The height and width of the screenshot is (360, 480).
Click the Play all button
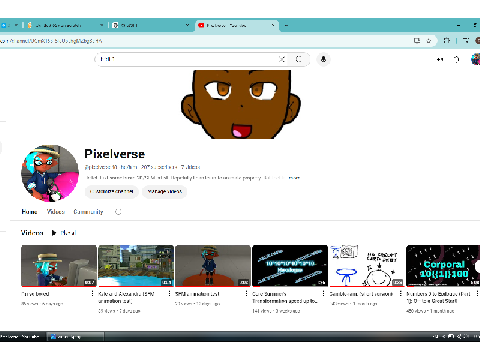point(64,233)
